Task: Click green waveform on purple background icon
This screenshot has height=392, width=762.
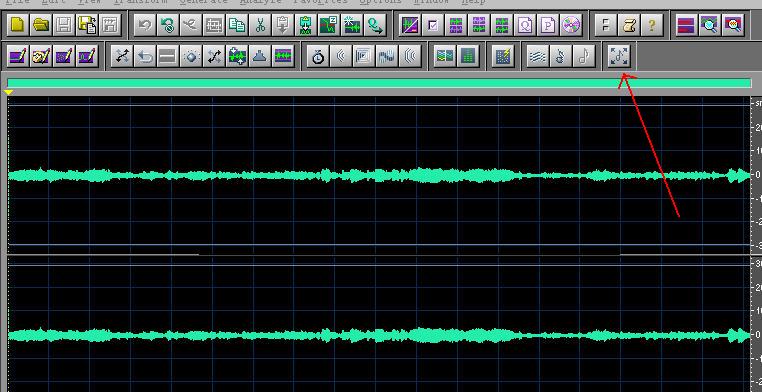Action: pyautogui.click(x=283, y=57)
